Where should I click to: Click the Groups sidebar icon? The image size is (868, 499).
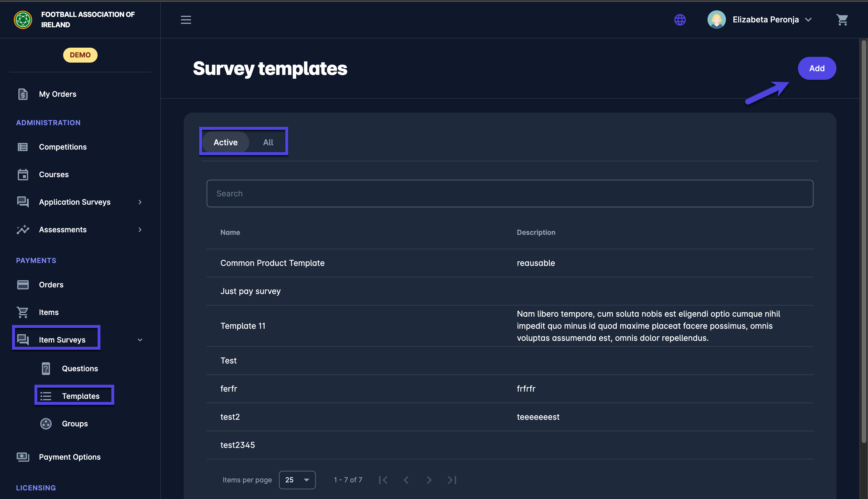(46, 423)
